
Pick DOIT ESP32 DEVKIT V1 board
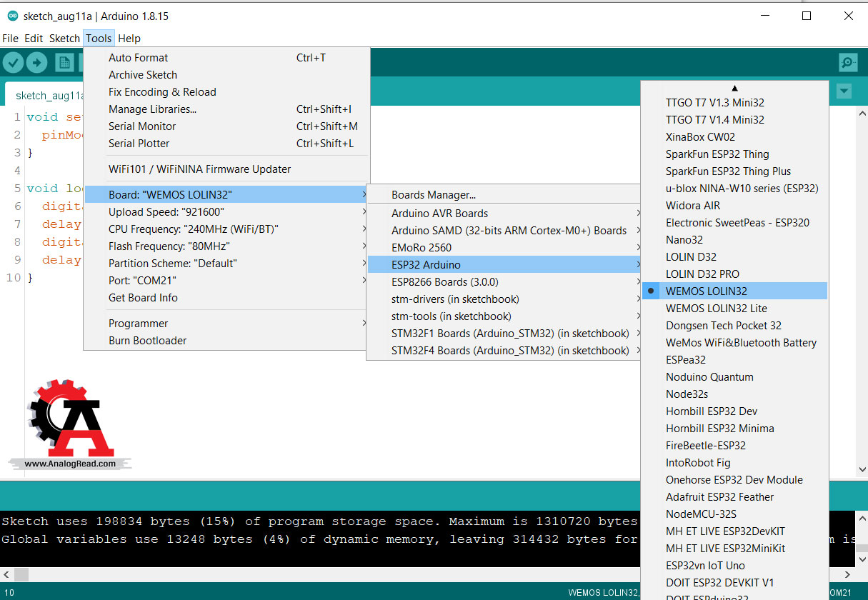[734, 583]
